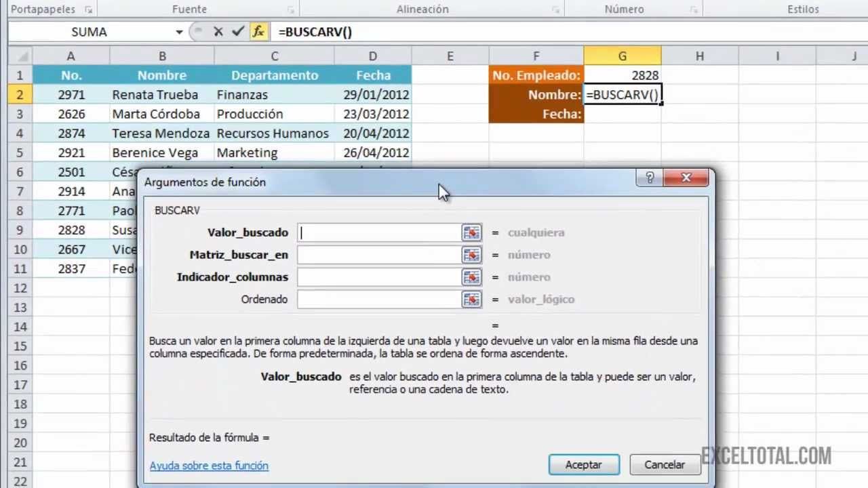Open Ayuda sobre esta función link
868x488 pixels.
[x=209, y=466]
